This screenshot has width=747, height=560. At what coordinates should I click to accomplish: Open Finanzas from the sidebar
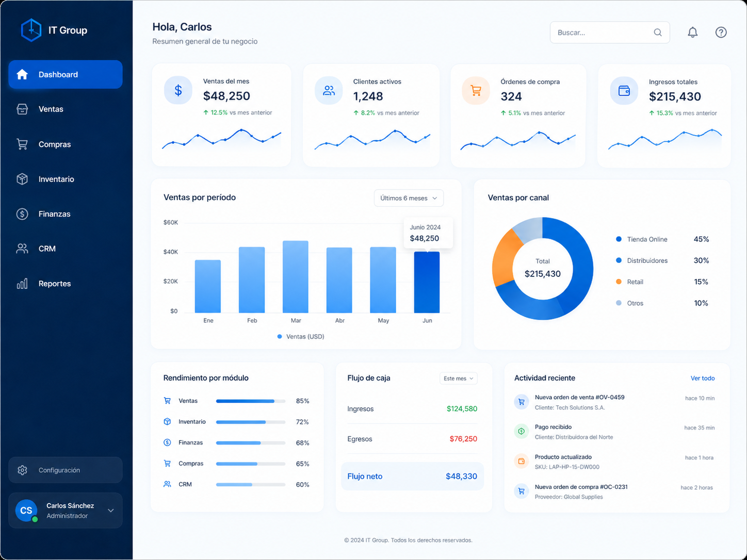66,214
